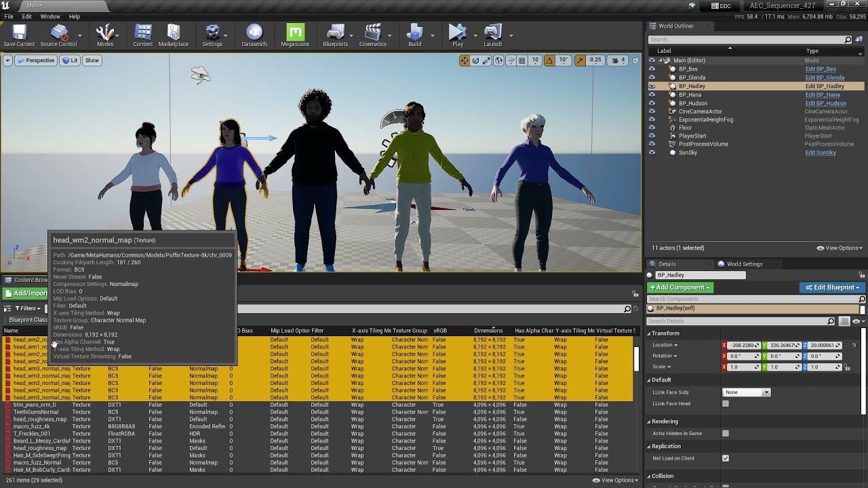Viewport: 868px width, 488px height.
Task: Toggle visibility of BP_Glenda actor
Action: point(652,77)
